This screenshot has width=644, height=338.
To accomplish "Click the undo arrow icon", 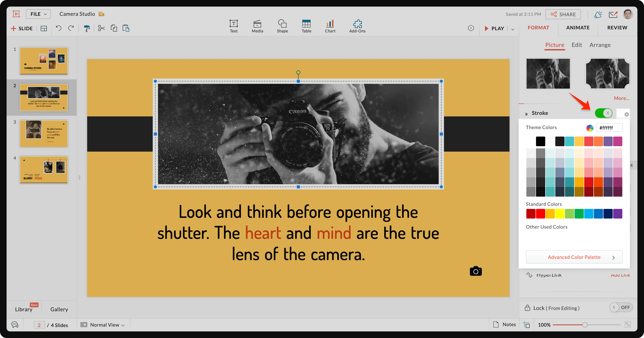I will pos(58,28).
